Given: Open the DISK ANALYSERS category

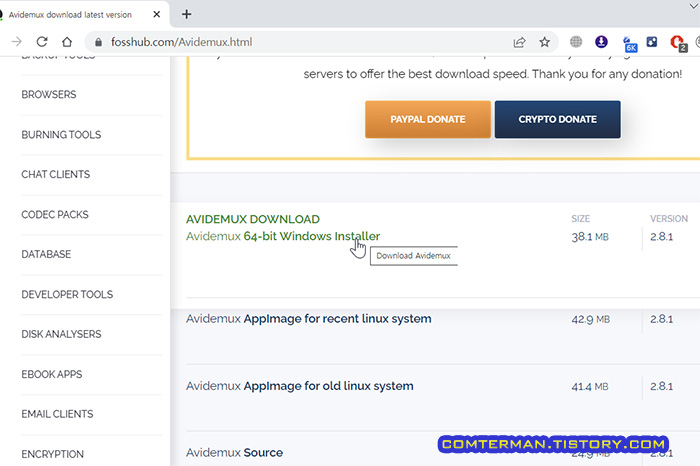Looking at the screenshot, I should click(x=61, y=334).
